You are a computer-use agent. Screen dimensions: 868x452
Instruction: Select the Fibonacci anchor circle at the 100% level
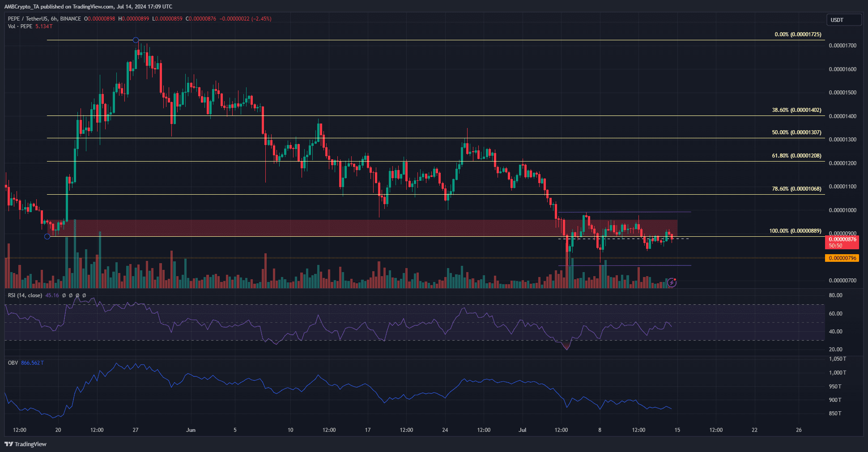[x=47, y=236]
